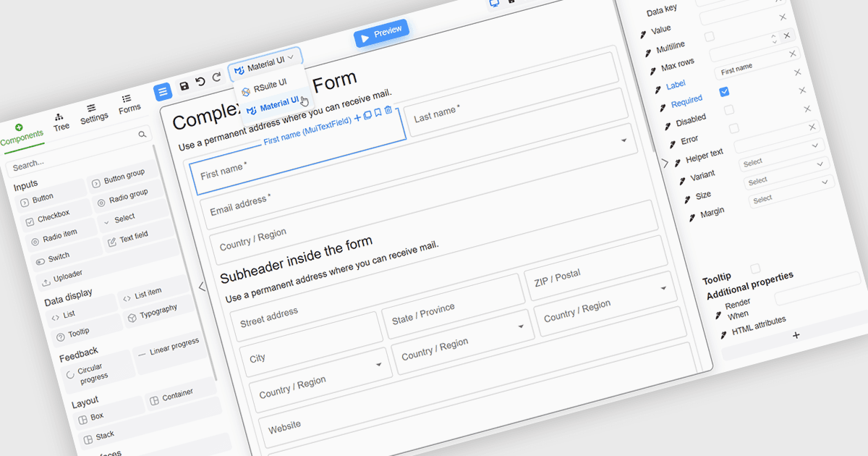Click the pen icon next to Margin

[693, 216]
